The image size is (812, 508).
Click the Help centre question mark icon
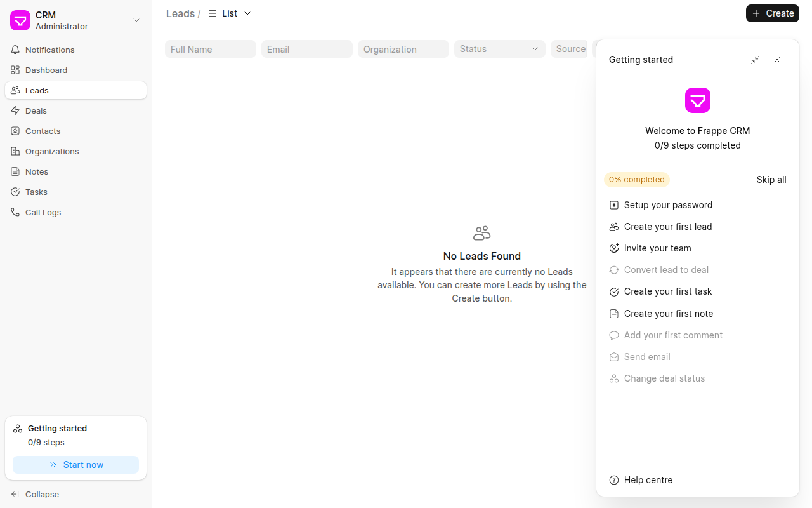click(x=614, y=480)
